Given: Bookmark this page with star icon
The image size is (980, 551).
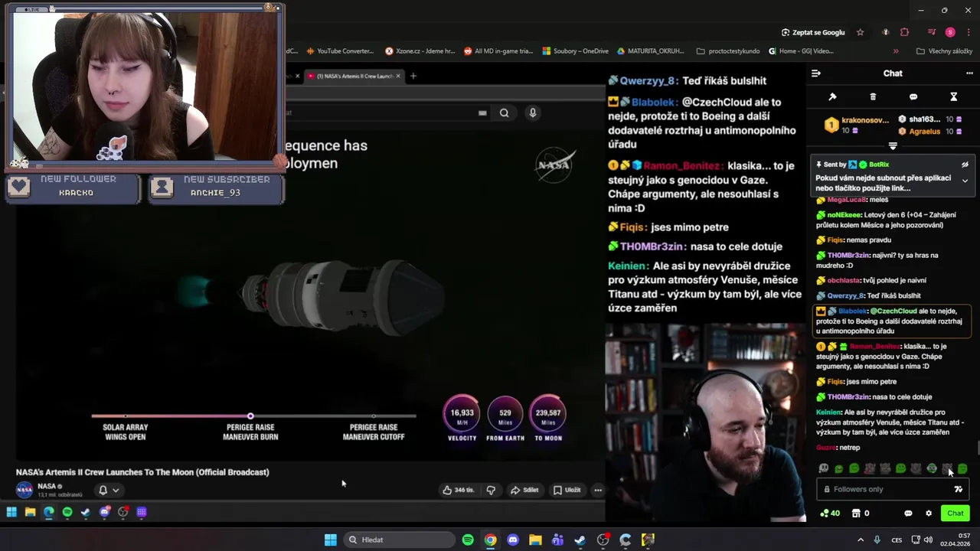Looking at the screenshot, I should coord(861,32).
